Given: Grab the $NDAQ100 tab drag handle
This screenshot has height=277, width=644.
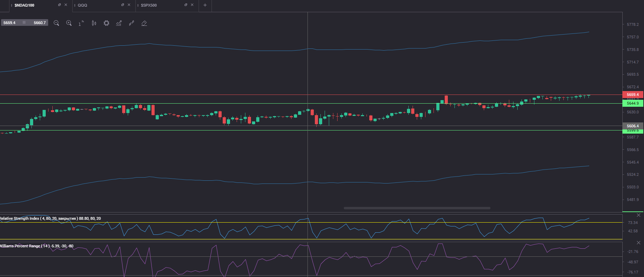Looking at the screenshot, I should tap(12, 5).
